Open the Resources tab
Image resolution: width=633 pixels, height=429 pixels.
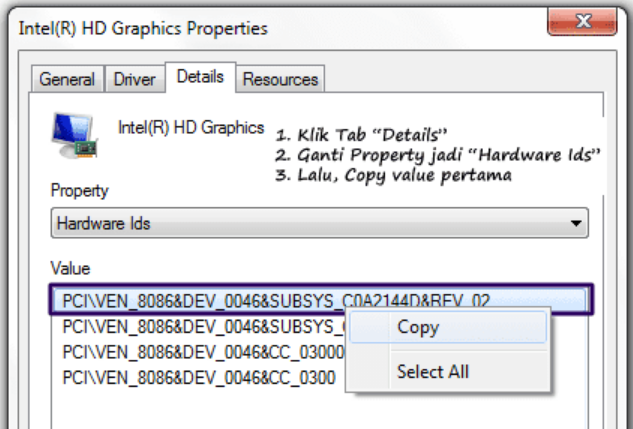point(280,79)
